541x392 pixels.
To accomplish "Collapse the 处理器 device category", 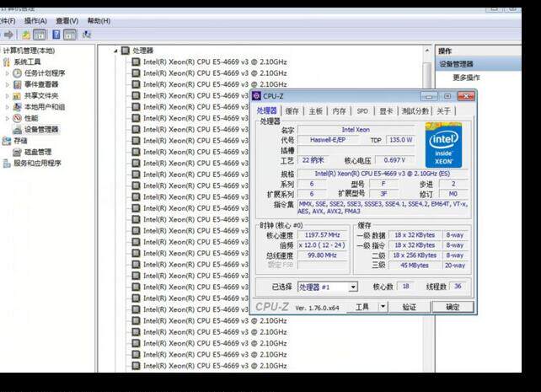I will point(116,51).
